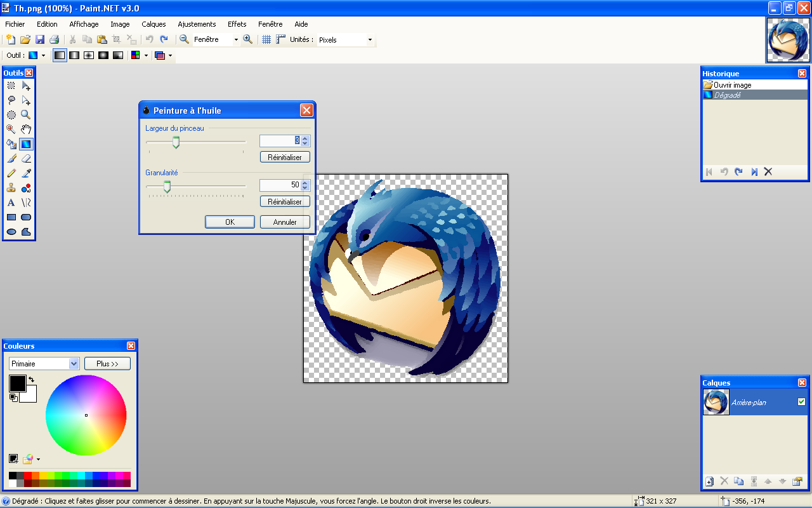Image resolution: width=812 pixels, height=508 pixels.
Task: Open the Fichier menu
Action: click(15, 24)
